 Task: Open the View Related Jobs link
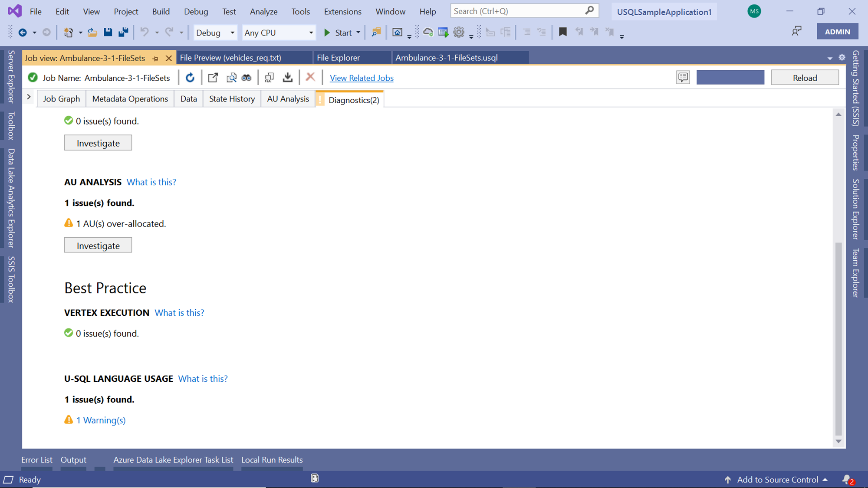pos(362,78)
